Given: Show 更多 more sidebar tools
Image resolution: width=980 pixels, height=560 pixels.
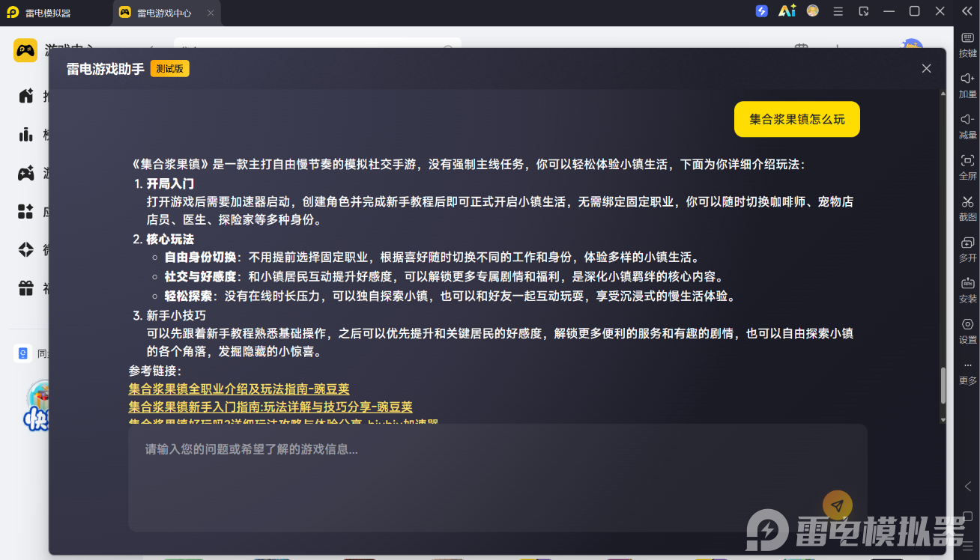Looking at the screenshot, I should coord(967,373).
